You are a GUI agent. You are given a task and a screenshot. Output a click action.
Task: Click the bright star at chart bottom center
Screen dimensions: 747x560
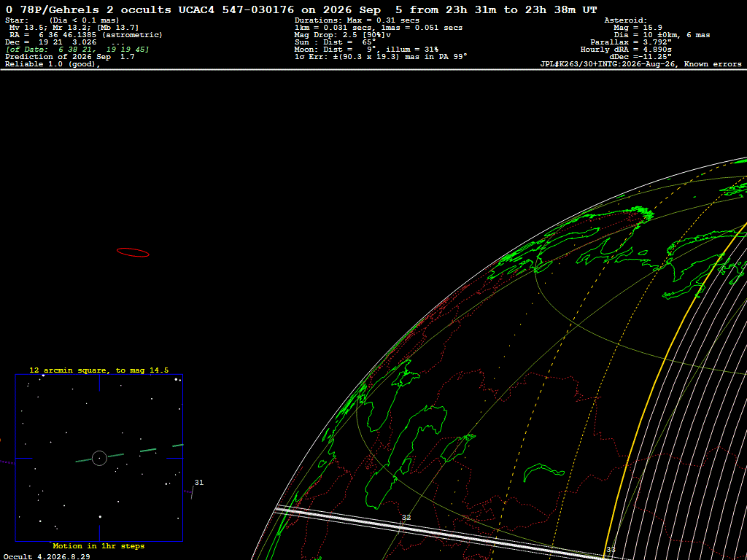coord(100,517)
